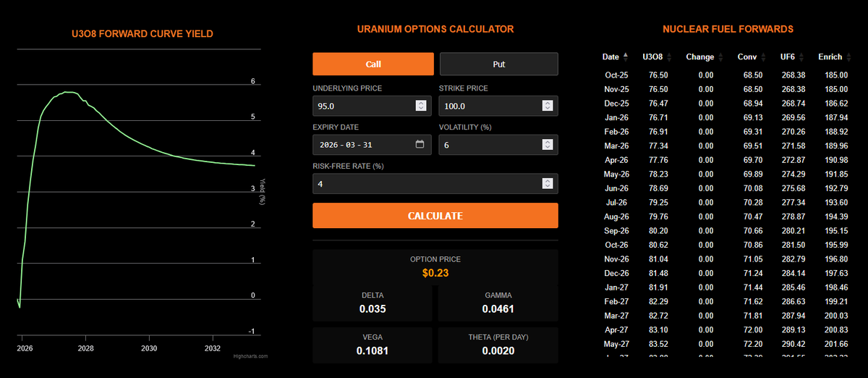Screen dimensions: 868x378
Task: Click the Option Price result $0.23
Action: [435, 273]
